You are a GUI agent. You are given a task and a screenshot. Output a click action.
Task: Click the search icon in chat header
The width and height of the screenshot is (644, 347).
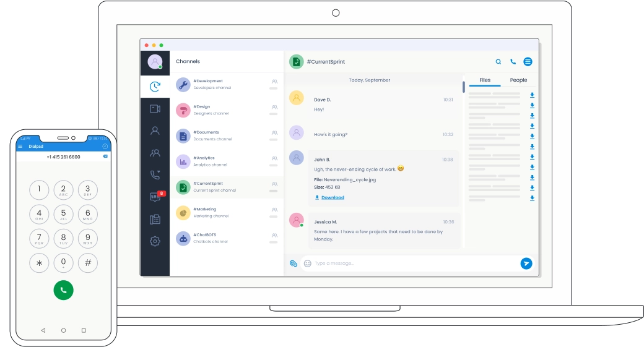click(x=498, y=62)
